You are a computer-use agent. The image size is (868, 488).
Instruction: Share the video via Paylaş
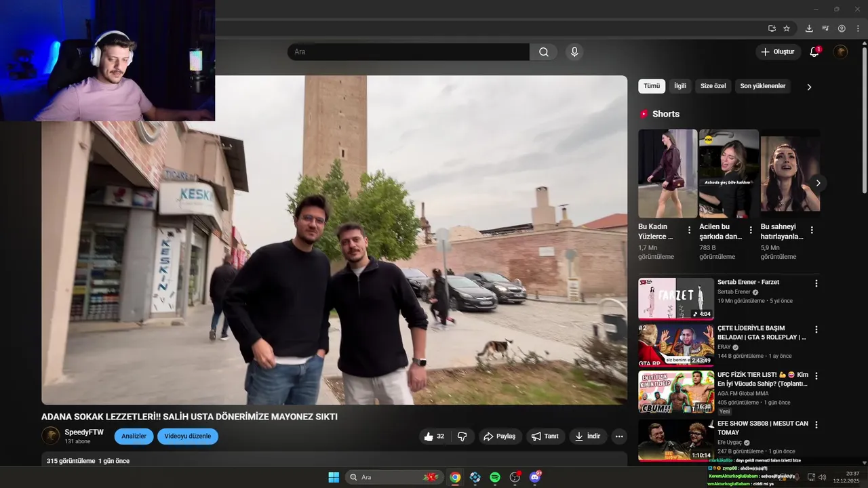click(x=500, y=436)
